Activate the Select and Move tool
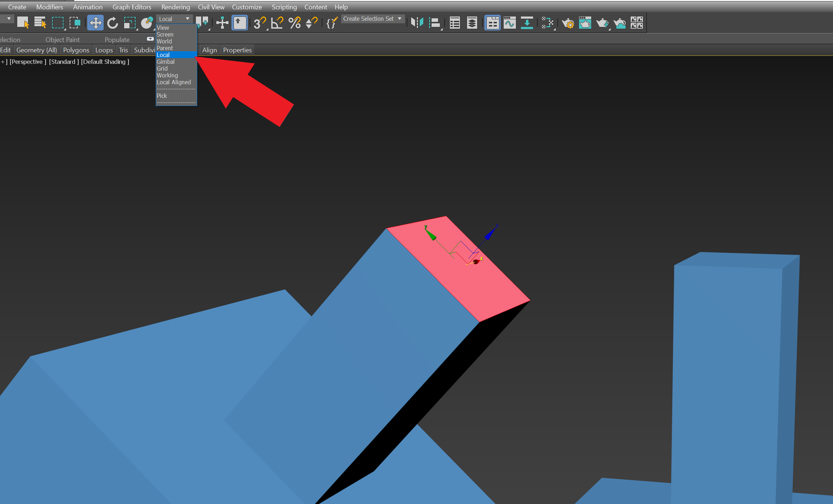 pos(95,23)
